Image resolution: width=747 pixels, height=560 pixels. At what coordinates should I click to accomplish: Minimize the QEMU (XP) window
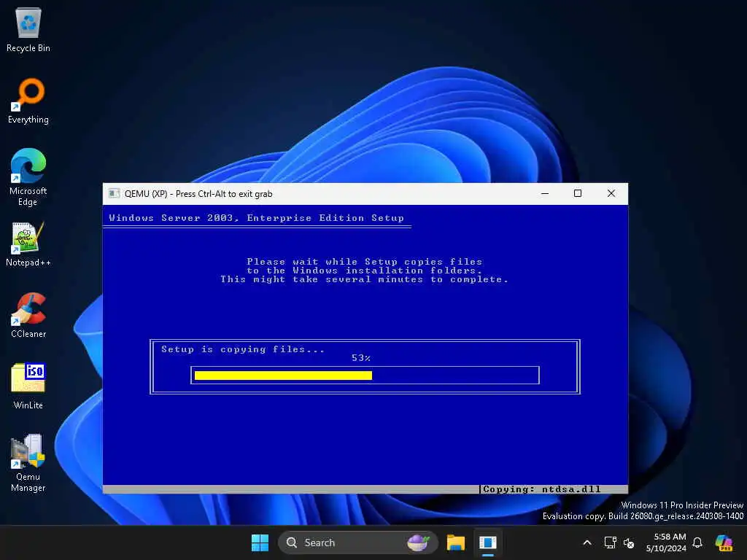pyautogui.click(x=545, y=193)
